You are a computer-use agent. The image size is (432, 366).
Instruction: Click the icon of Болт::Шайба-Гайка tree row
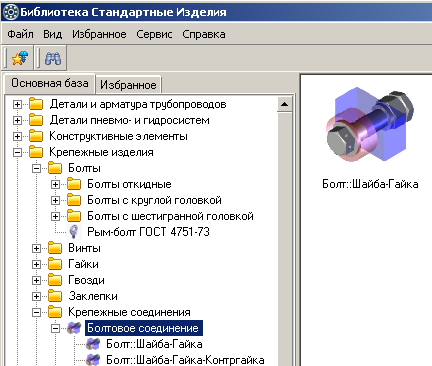coord(93,344)
